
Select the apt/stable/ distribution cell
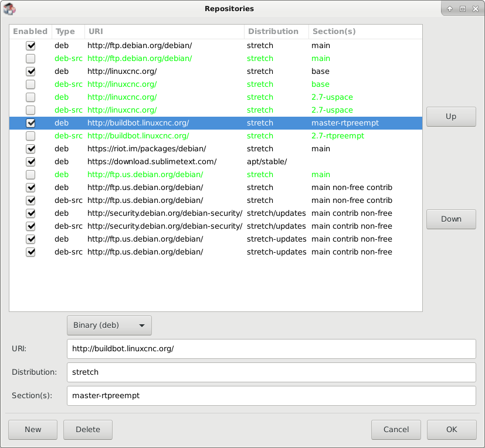[267, 162]
